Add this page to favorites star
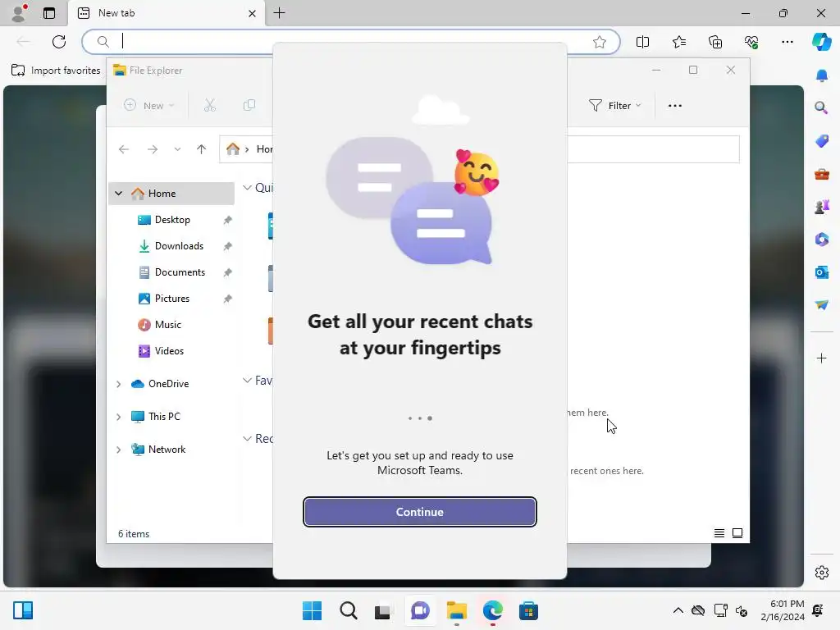Viewport: 840px width, 630px height. (x=600, y=42)
